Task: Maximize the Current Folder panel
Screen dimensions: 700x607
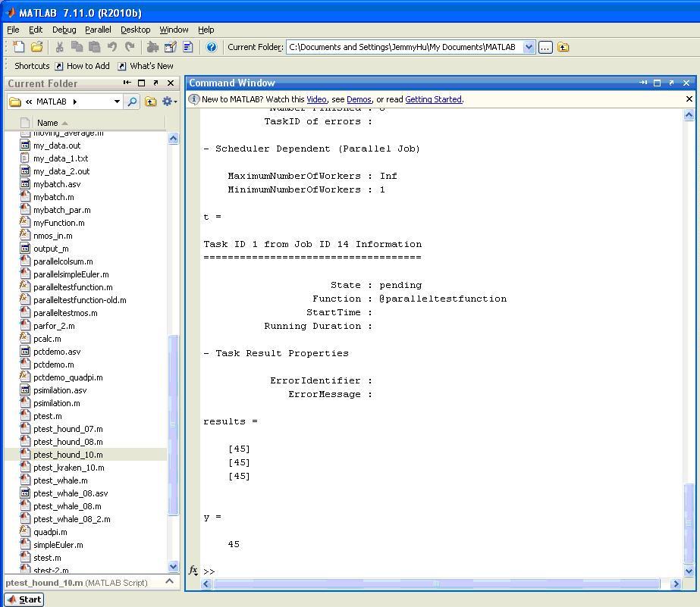Action: [141, 83]
